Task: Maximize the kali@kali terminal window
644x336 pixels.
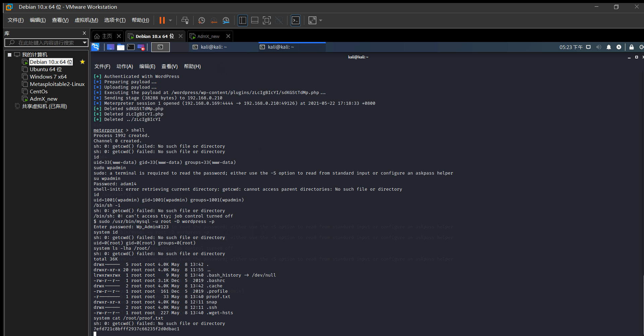Action: pos(637,57)
